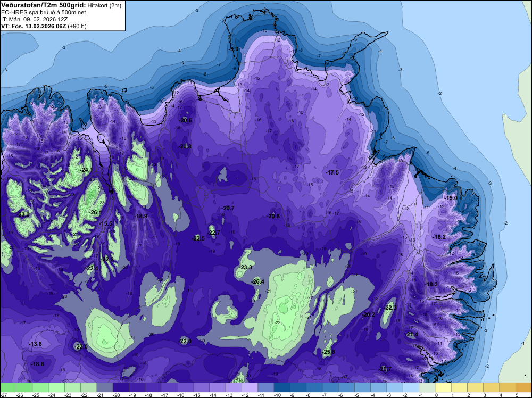This screenshot has width=532, height=398.
Task: Click the -9.0 temperature value near the coast
Action: pyautogui.click(x=234, y=49)
